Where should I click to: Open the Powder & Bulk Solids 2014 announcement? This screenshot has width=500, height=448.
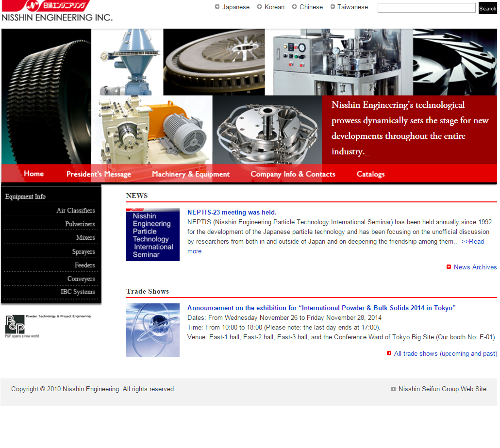click(321, 308)
